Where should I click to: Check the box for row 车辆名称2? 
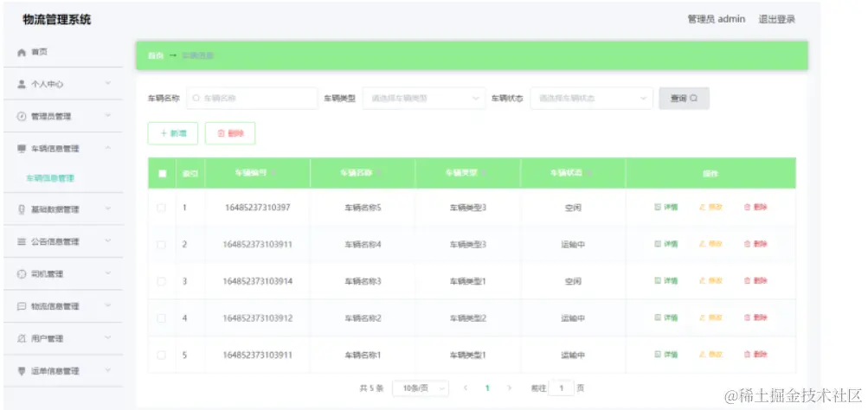(161, 318)
